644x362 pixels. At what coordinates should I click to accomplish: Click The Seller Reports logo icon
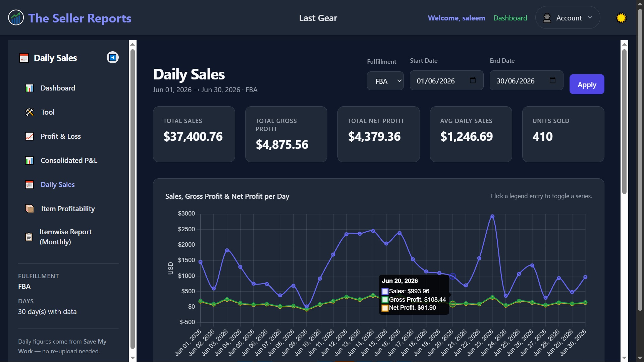tap(16, 18)
